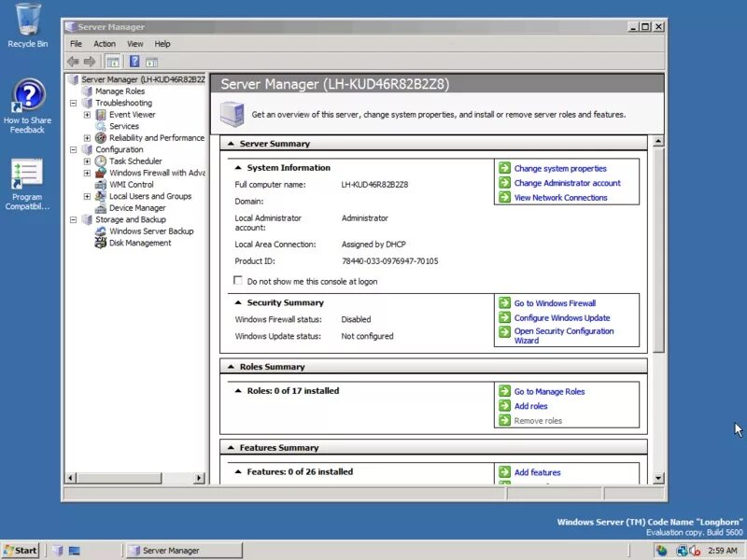Select the Event Viewer icon in the tree
Viewport: 747px width, 560px height.
[x=102, y=114]
